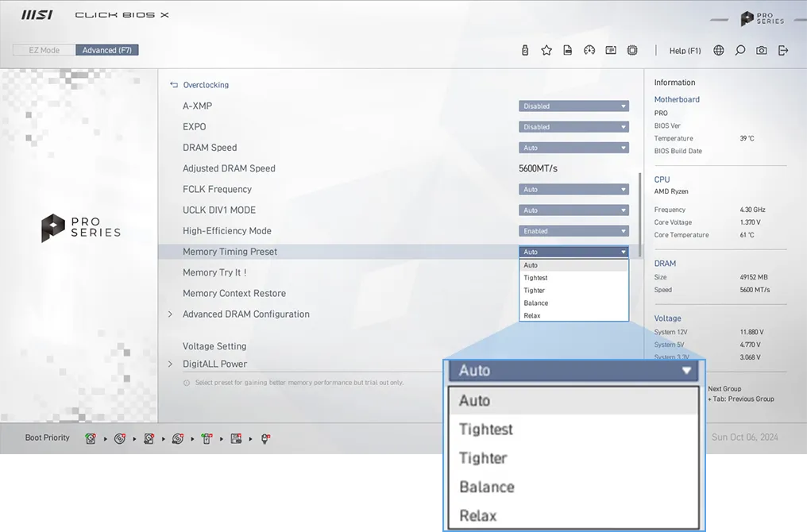This screenshot has width=807, height=532.
Task: Click the Sun Oct 06, 2024 date
Action: pos(745,437)
